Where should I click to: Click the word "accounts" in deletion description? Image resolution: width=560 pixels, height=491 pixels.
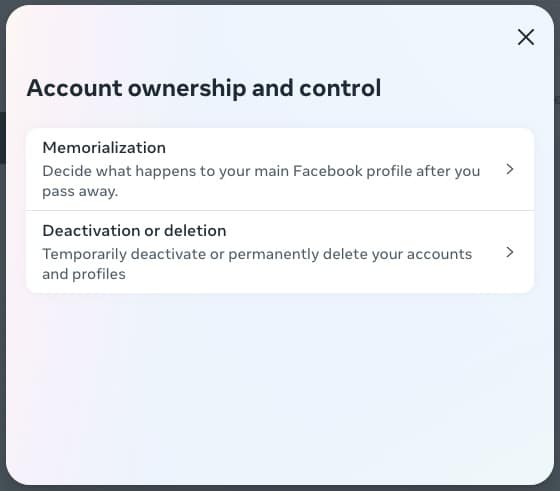point(439,254)
